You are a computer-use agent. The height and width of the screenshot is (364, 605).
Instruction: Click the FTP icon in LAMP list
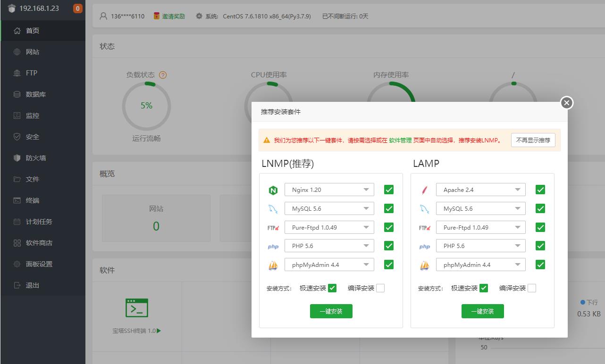pos(424,228)
